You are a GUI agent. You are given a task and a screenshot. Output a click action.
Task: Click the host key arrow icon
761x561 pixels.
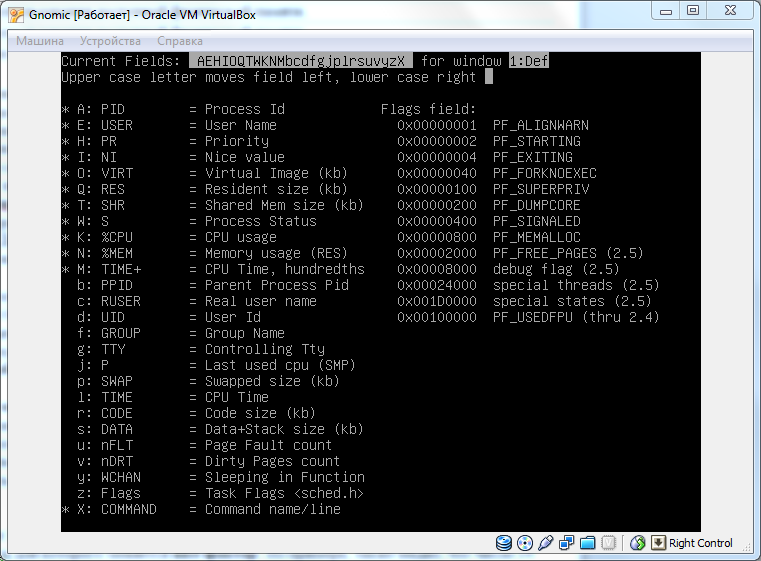(658, 543)
